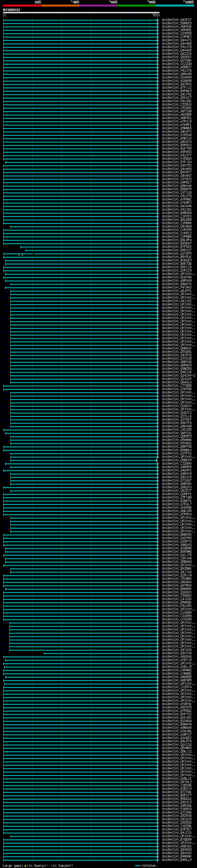Select hit UniRef100_A9SGN5
Image resolution: width=197 pixels, height=868 pixels.
click(176, 115)
